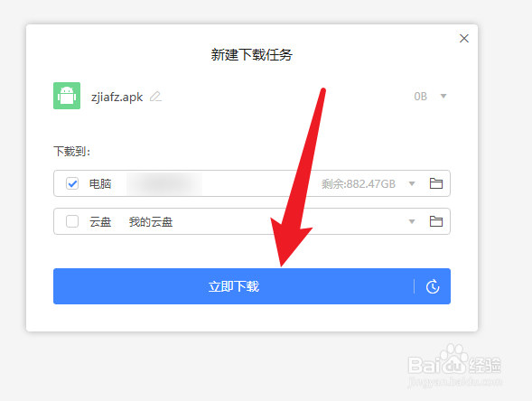Click the edit pencil icon next to zjiafz.apk

tap(155, 97)
